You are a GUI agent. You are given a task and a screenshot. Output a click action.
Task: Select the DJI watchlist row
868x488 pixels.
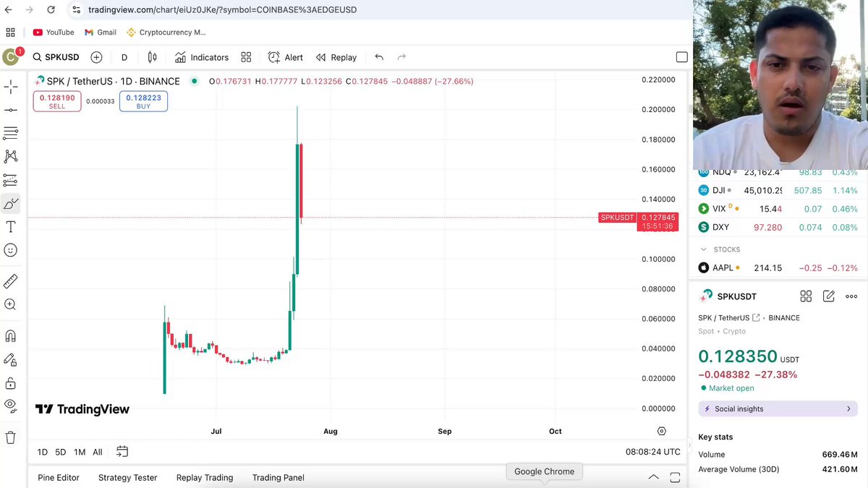click(x=778, y=190)
